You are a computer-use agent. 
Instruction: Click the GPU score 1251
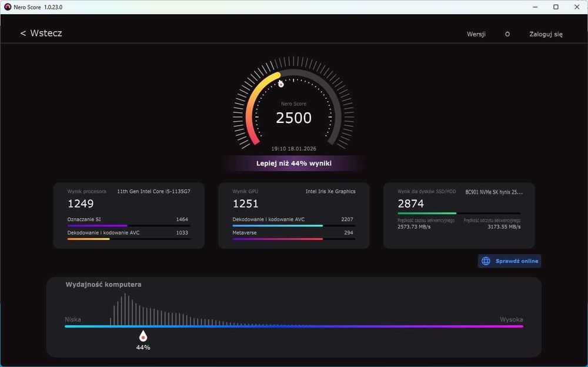tap(245, 203)
